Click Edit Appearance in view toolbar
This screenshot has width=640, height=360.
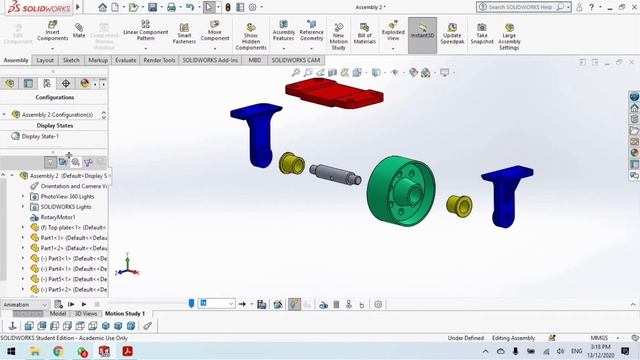point(413,73)
